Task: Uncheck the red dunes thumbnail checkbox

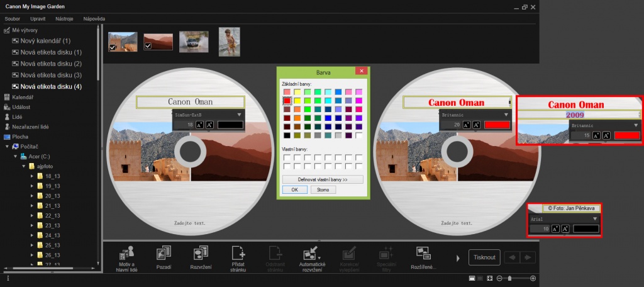Action: 148,46
